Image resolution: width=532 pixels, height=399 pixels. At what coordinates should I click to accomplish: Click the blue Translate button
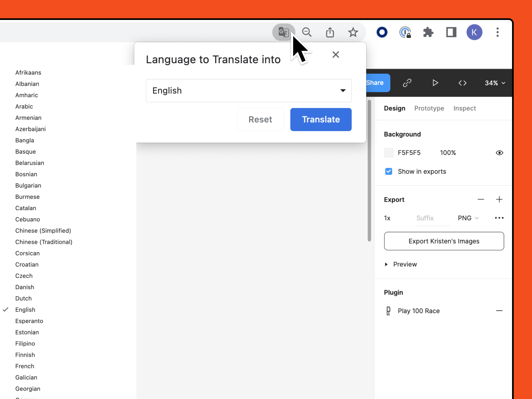click(321, 119)
